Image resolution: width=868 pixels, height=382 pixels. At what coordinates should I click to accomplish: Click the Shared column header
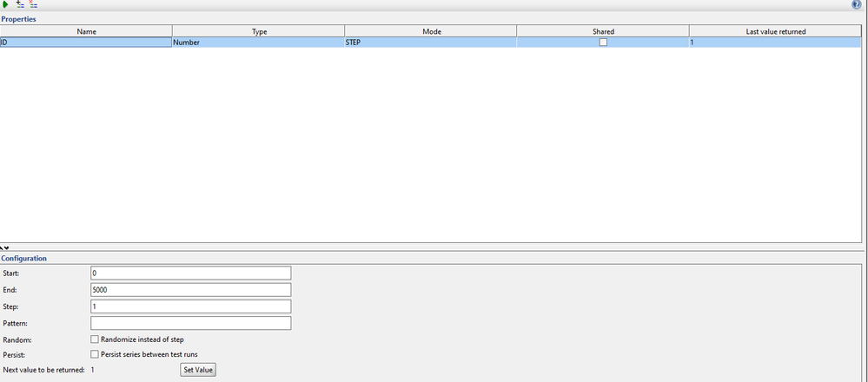pos(603,31)
